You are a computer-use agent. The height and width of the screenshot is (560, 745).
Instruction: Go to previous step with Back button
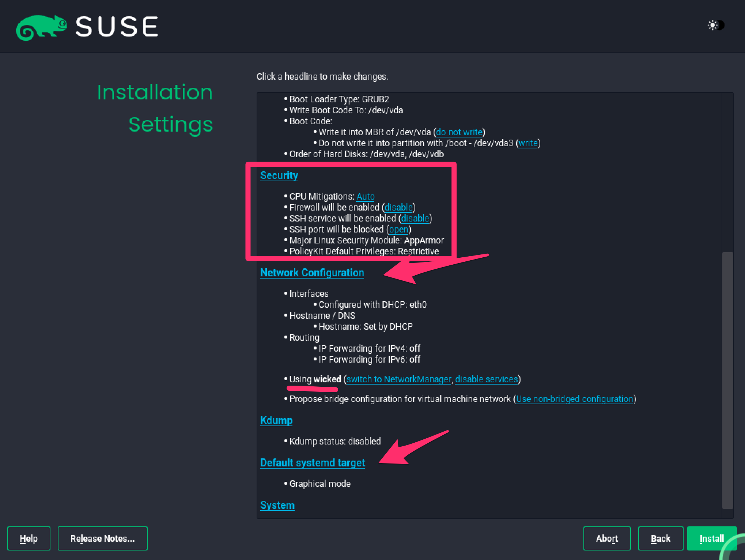click(x=661, y=538)
